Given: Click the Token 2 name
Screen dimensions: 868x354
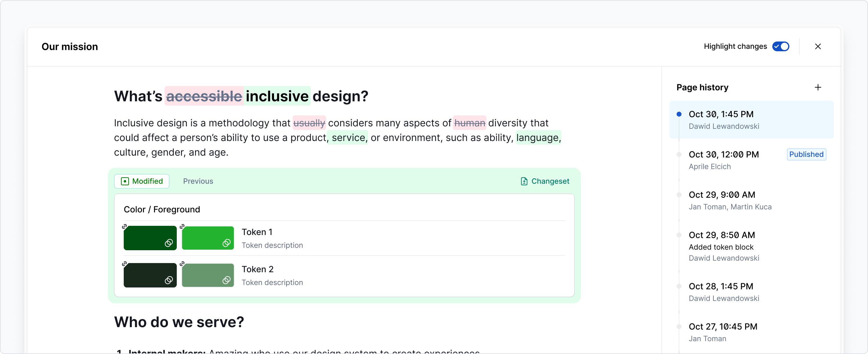Looking at the screenshot, I should tap(258, 269).
